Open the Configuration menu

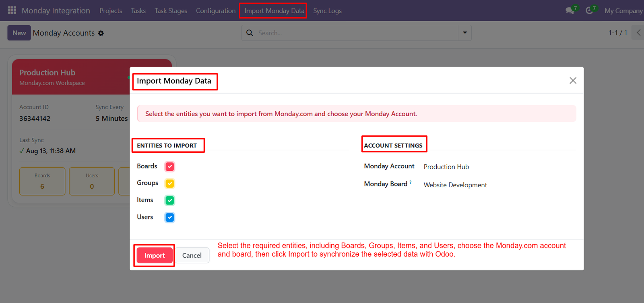coord(216,11)
